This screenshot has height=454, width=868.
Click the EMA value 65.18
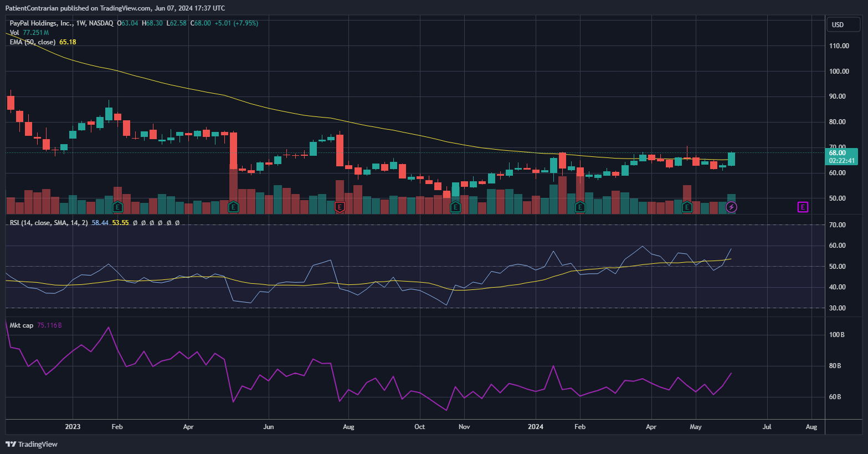tap(68, 42)
